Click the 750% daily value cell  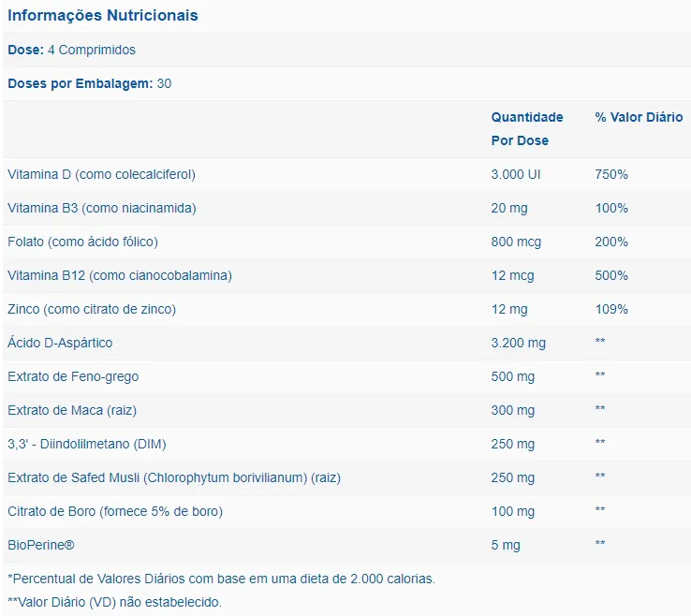tap(610, 174)
